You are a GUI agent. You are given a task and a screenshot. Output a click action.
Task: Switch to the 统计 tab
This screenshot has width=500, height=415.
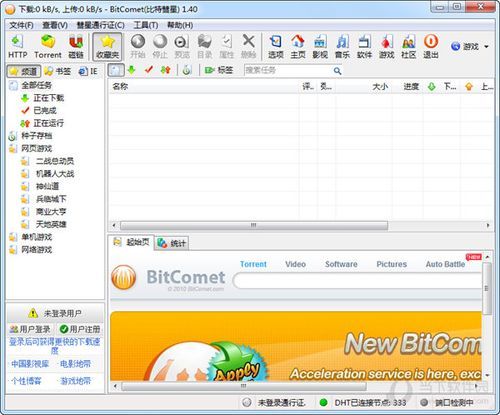[171, 243]
